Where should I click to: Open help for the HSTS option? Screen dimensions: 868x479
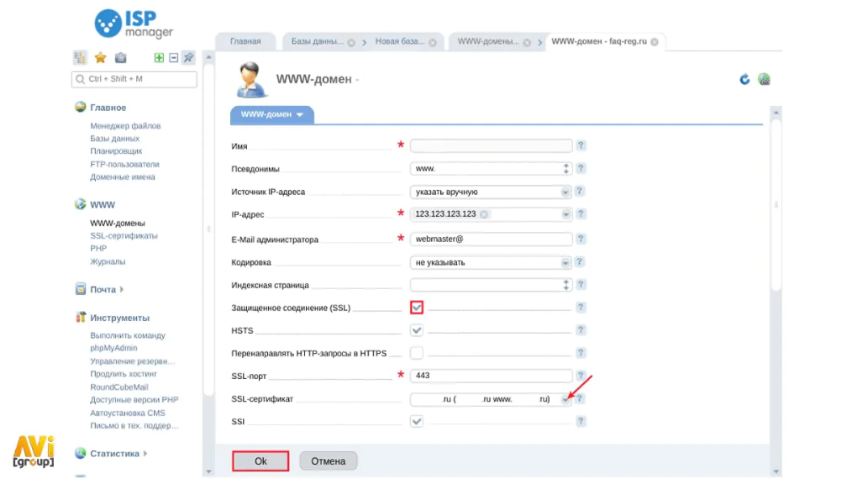(581, 329)
